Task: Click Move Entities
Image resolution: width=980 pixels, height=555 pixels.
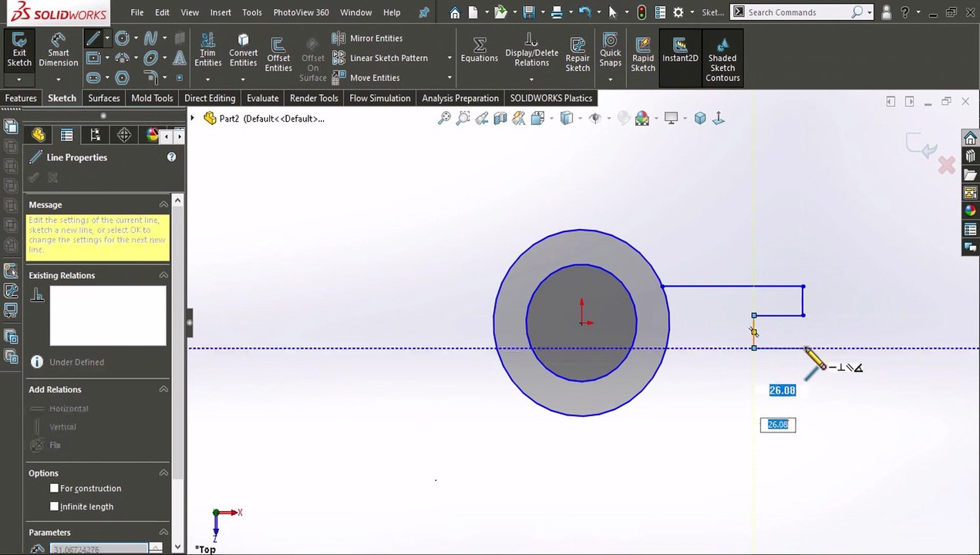Action: (366, 78)
